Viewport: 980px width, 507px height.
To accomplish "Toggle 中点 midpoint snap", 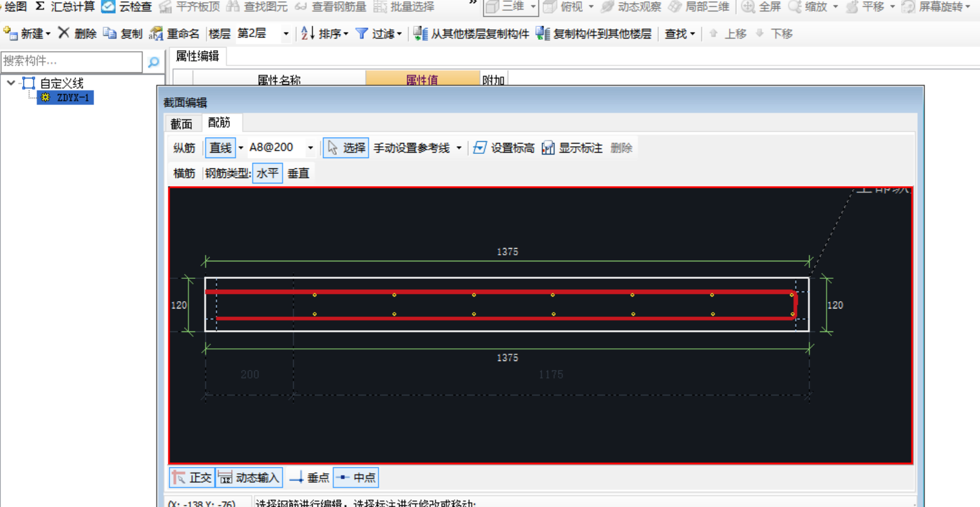I will 356,477.
